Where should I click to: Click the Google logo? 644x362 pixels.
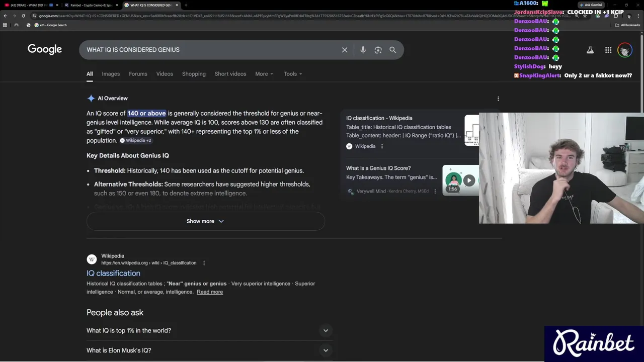click(45, 49)
